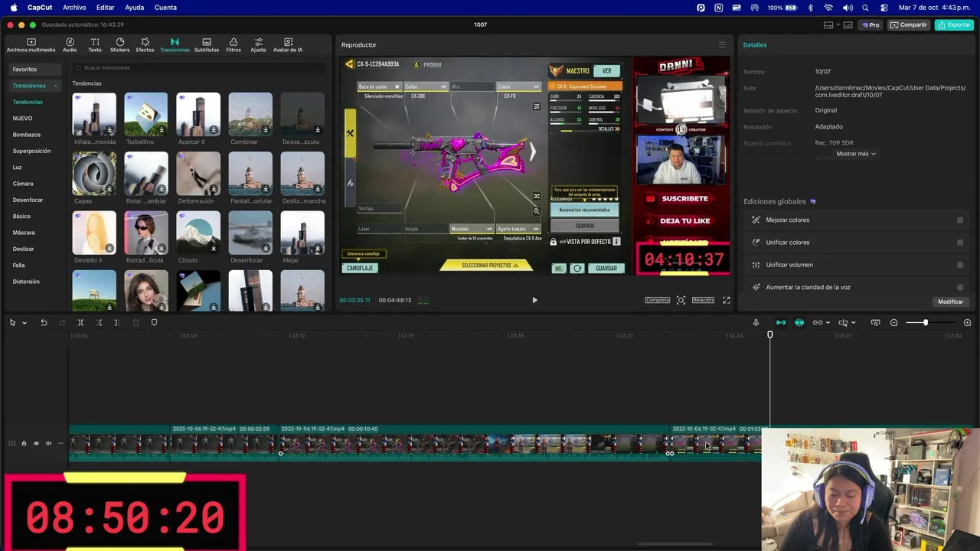Add a marker on the timeline
The height and width of the screenshot is (551, 980).
(154, 323)
